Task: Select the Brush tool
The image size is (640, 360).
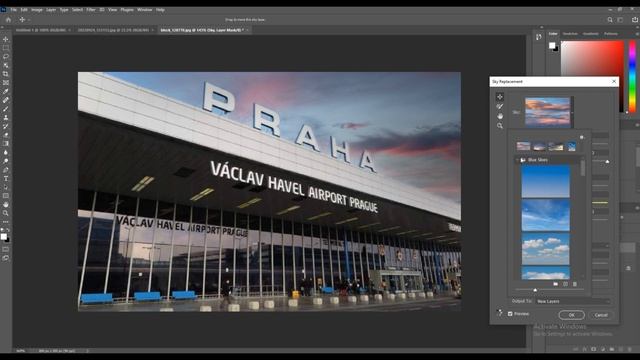Action: (6, 109)
